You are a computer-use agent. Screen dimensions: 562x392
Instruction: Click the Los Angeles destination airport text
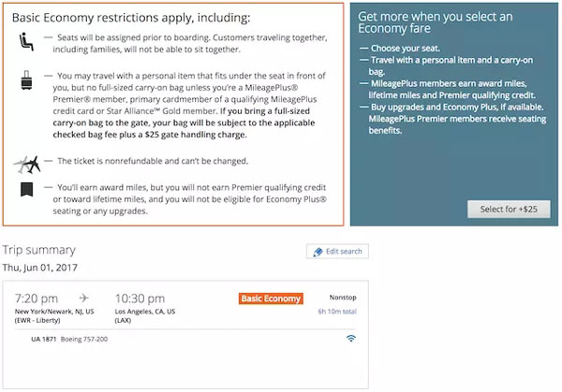coord(152,311)
